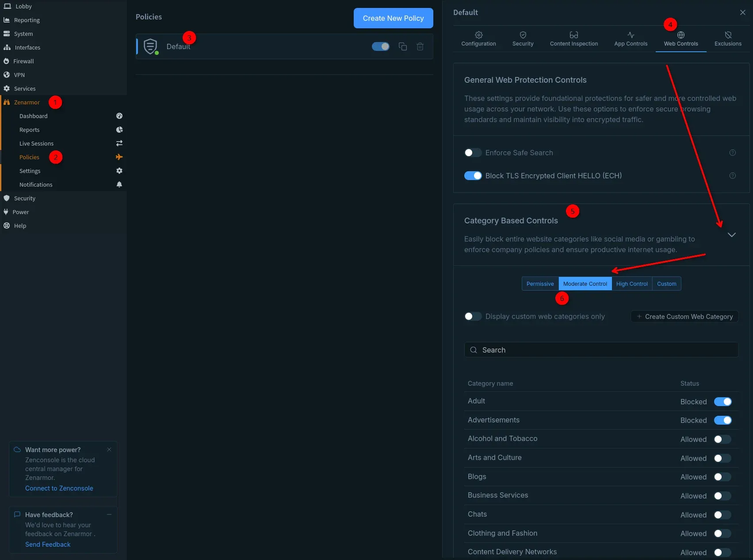Click the trash icon for Default policy
This screenshot has width=753, height=560.
pyautogui.click(x=420, y=46)
